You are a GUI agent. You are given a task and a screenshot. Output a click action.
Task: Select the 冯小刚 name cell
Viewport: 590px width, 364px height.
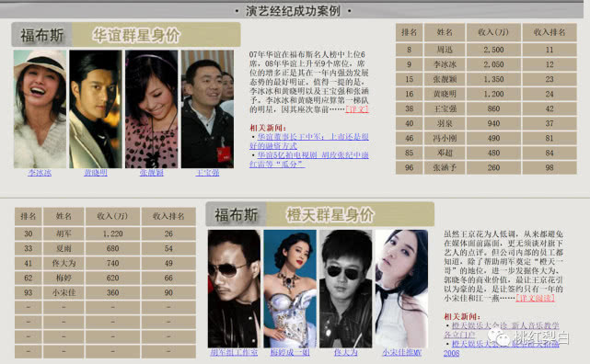(x=445, y=138)
